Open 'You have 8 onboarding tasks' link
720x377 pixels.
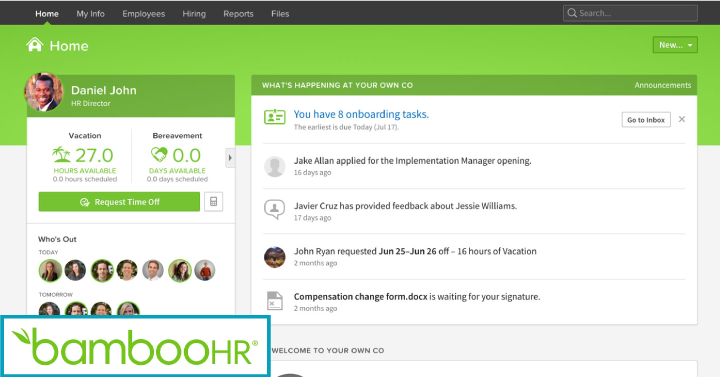tap(361, 114)
